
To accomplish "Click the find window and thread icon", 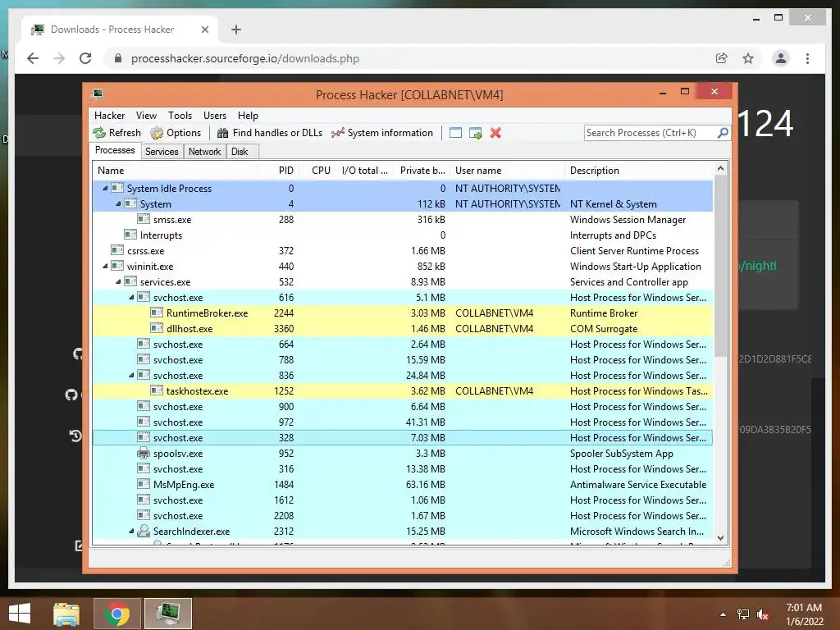I will pyautogui.click(x=475, y=133).
